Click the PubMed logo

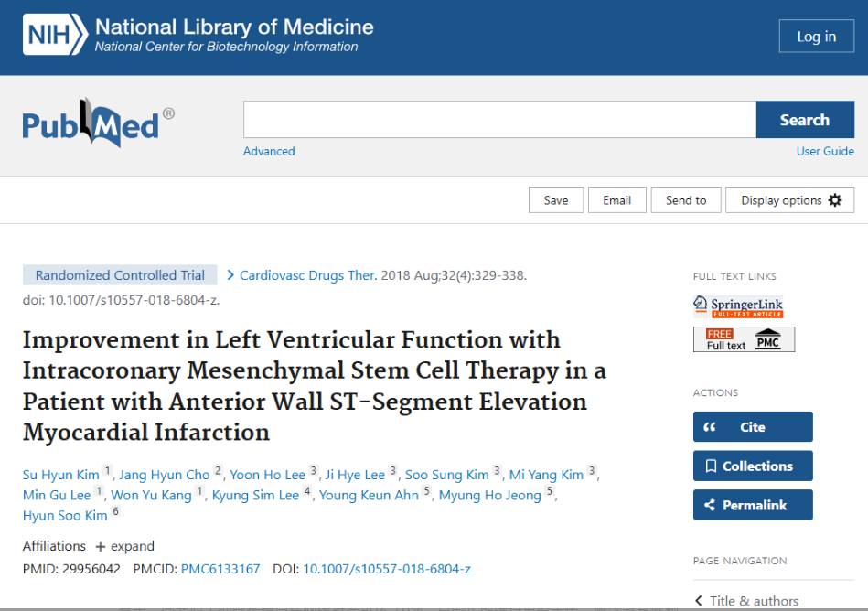pos(98,124)
